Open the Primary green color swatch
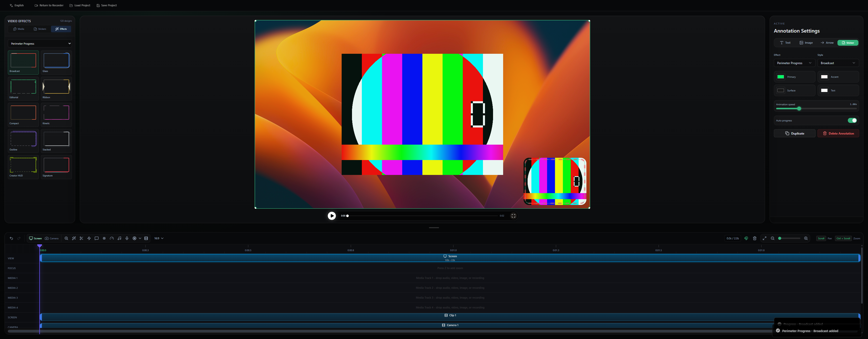868x339 pixels. pos(780,77)
